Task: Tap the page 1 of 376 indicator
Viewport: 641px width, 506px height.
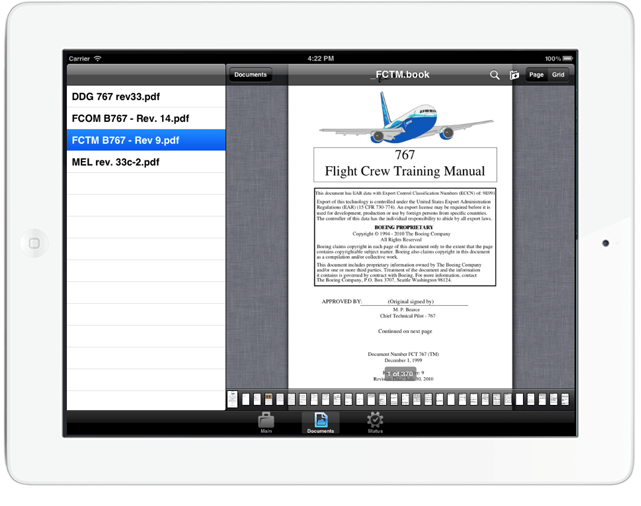Action: [x=400, y=374]
